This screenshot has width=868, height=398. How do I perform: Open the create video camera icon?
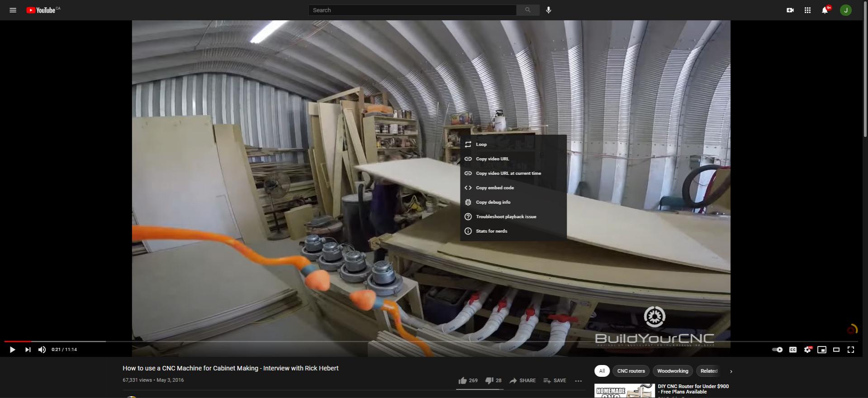pos(790,10)
